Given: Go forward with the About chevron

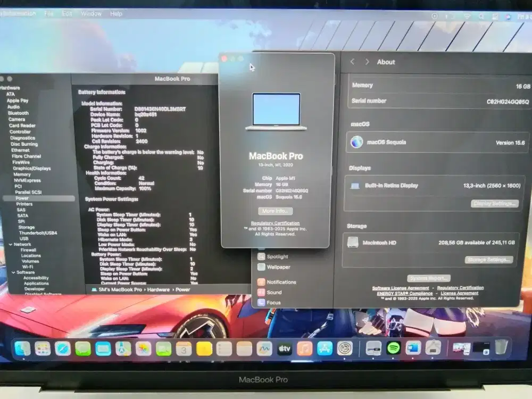Looking at the screenshot, I should [367, 62].
